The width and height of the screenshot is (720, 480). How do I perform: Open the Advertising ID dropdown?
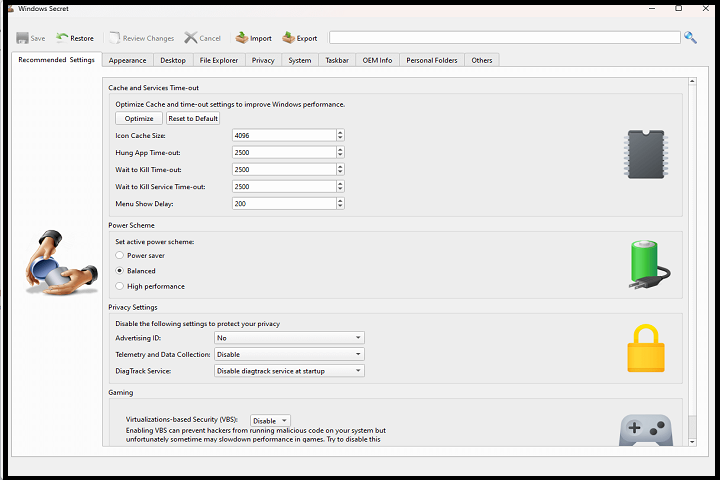[289, 338]
